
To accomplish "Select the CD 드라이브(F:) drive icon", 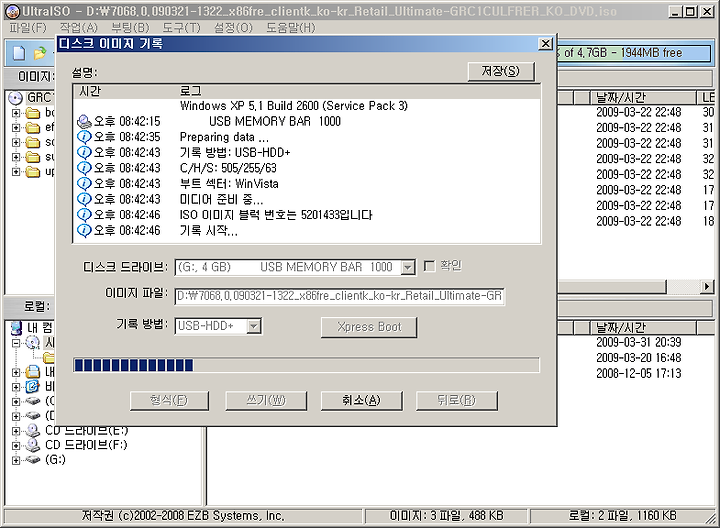I will pyautogui.click(x=33, y=445).
